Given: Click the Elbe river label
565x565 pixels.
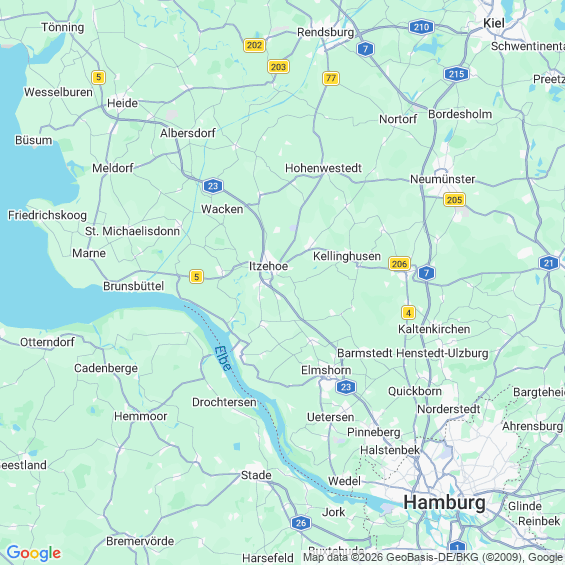Looking at the screenshot, I should point(223,359).
